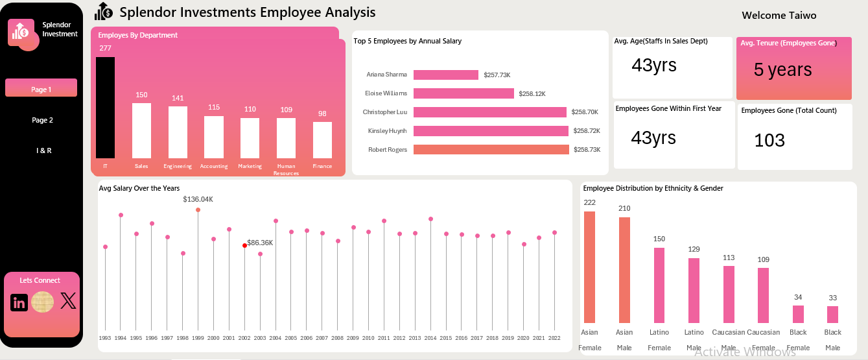Select the Sales department bar
868x360 pixels.
click(141, 130)
